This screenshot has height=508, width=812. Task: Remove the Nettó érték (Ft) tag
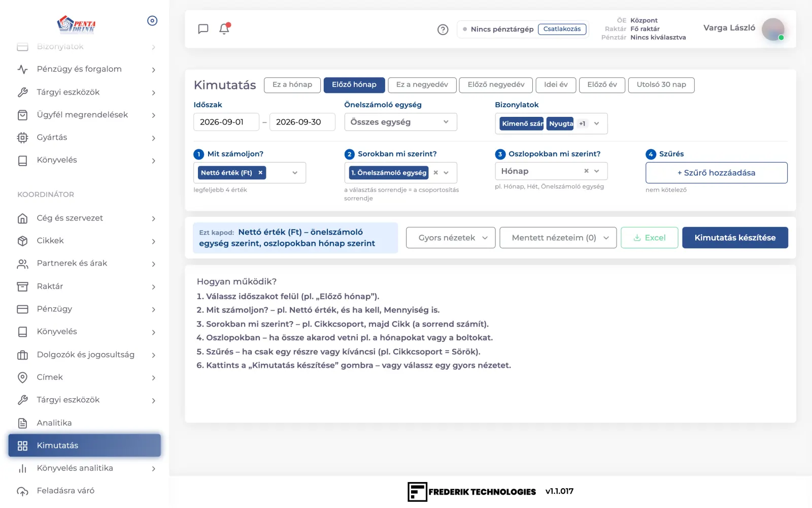point(260,173)
